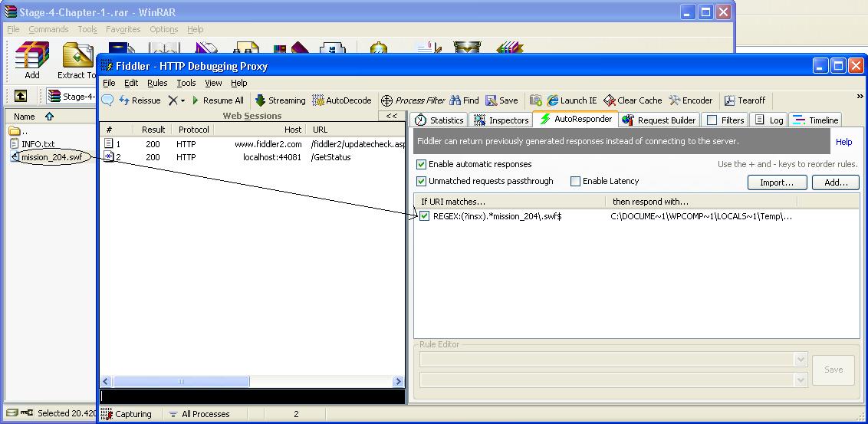868x424 pixels.
Task: Open WinRAR archive path dropdown Stage-4
Action: (x=72, y=97)
